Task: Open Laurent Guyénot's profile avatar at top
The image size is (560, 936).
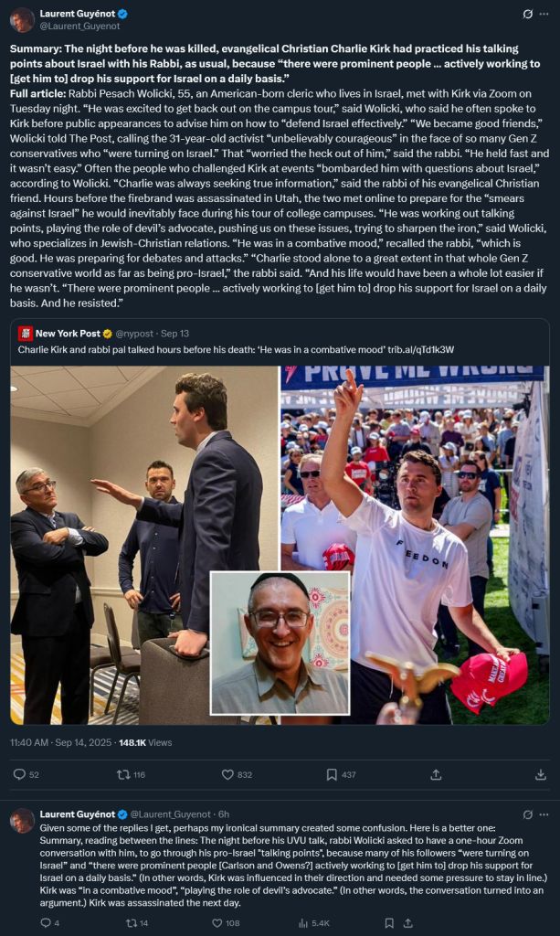Action: pyautogui.click(x=22, y=20)
